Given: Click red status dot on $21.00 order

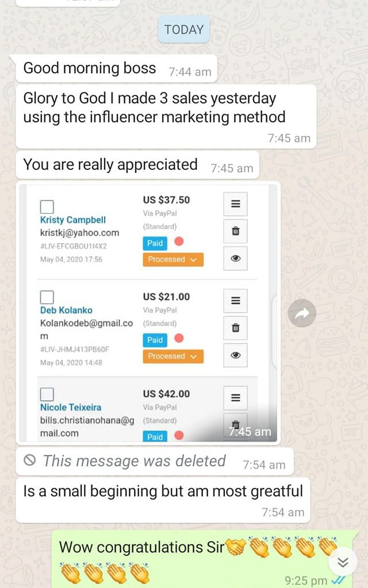Looking at the screenshot, I should click(179, 338).
